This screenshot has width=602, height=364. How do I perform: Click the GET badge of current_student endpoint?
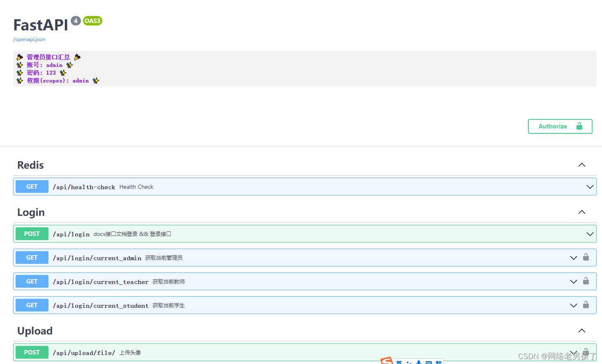(x=32, y=305)
